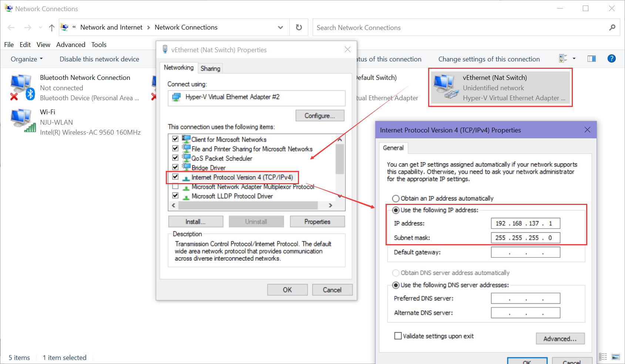Click the Forward navigation arrow
This screenshot has width=625, height=364.
pyautogui.click(x=28, y=27)
